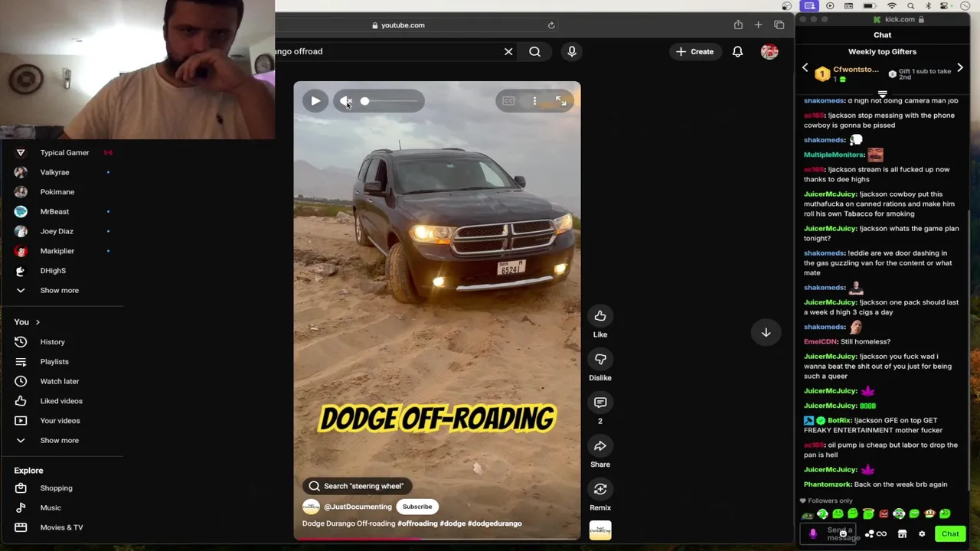Viewport: 980px width, 551px height.
Task: Clear the YouTube search box
Action: click(x=508, y=51)
